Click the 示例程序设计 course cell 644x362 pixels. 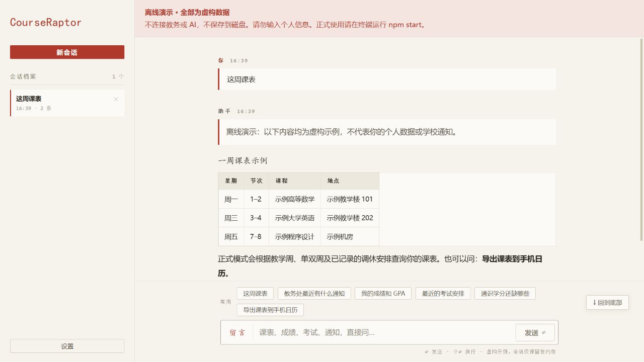tap(295, 236)
